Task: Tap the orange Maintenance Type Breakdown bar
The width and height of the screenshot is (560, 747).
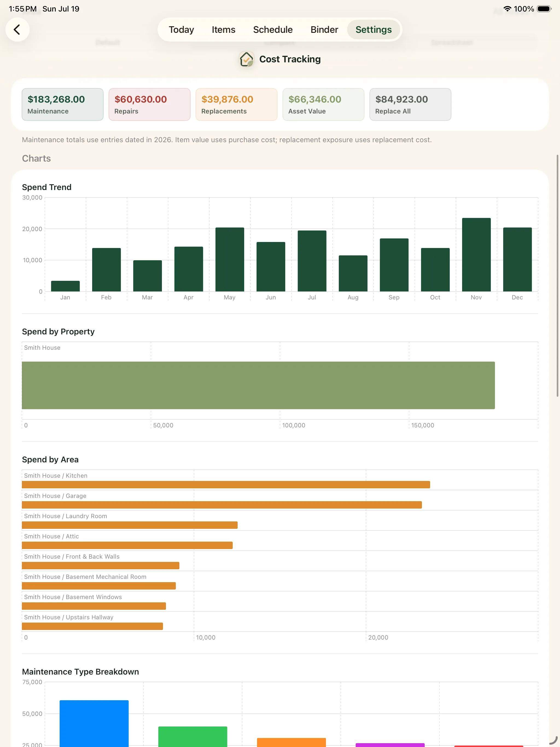Action: pyautogui.click(x=291, y=742)
